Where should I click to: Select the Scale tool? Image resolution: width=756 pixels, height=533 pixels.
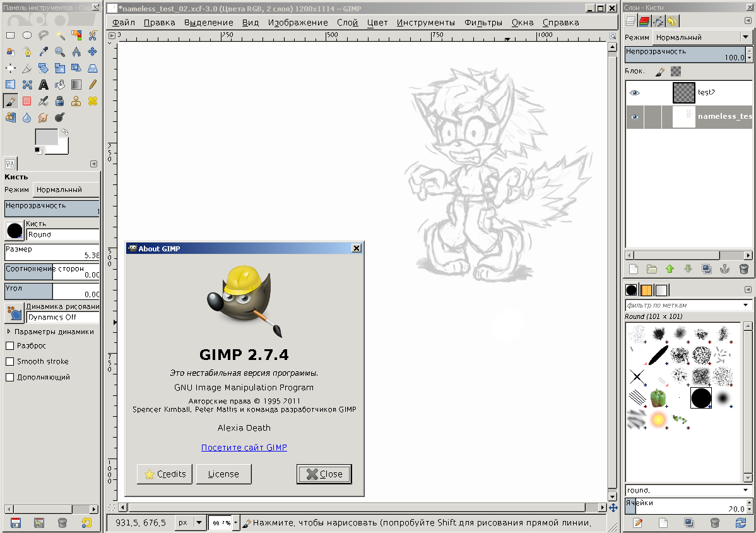coord(60,68)
